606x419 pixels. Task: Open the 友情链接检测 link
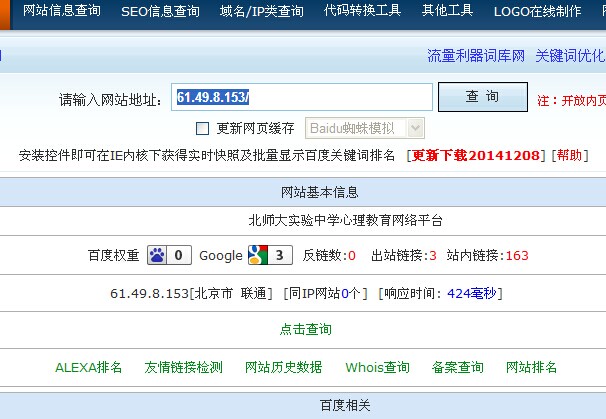point(184,367)
